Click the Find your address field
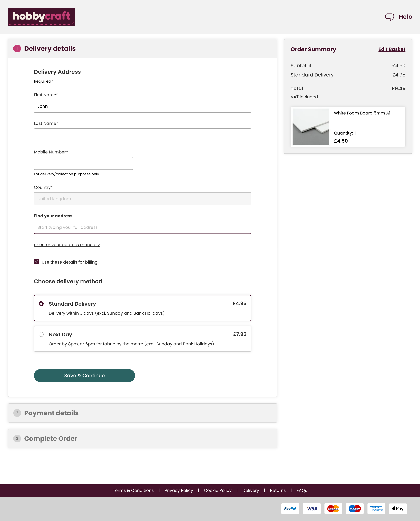The image size is (420, 521). 142,227
